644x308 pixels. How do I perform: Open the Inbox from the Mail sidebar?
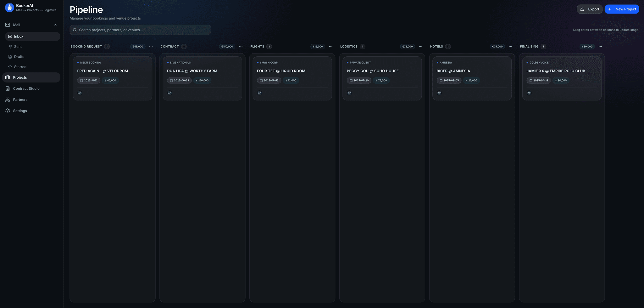(x=19, y=36)
